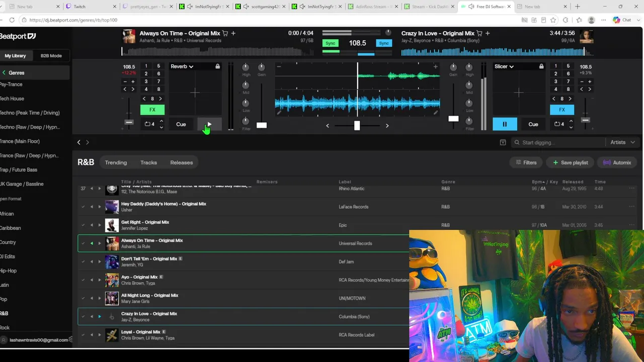Click plus icon beside Always On Time title
644x362 pixels.
(233, 33)
